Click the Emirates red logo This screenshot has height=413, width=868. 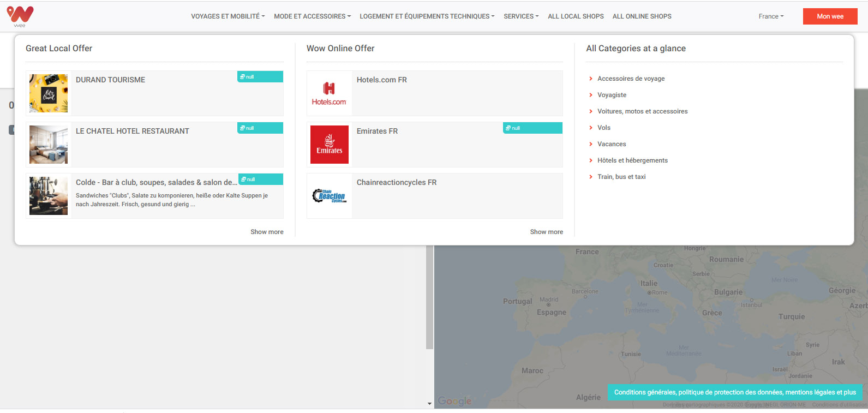329,145
